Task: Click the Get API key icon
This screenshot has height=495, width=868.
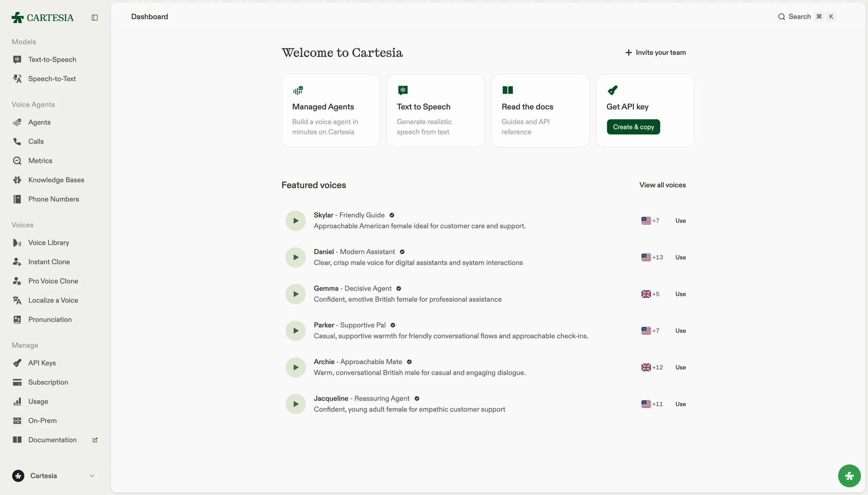Action: tap(612, 90)
